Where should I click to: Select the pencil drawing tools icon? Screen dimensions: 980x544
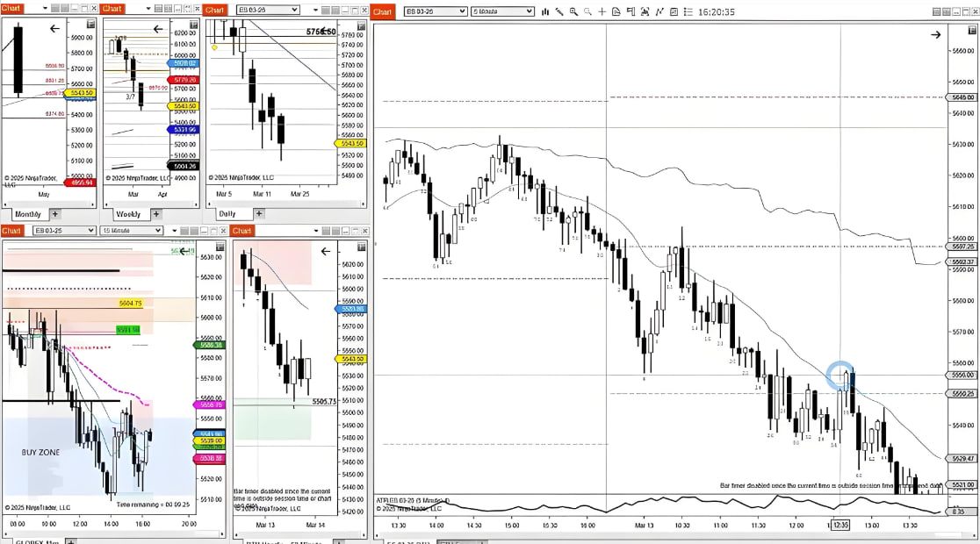(x=559, y=11)
